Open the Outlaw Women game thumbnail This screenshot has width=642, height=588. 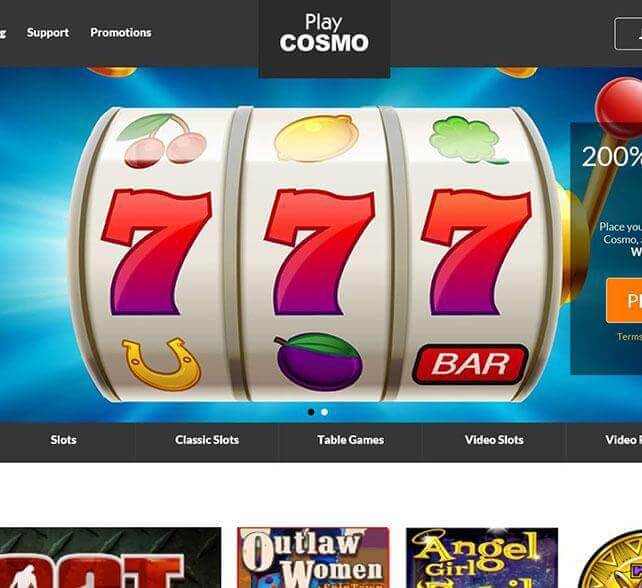314,558
